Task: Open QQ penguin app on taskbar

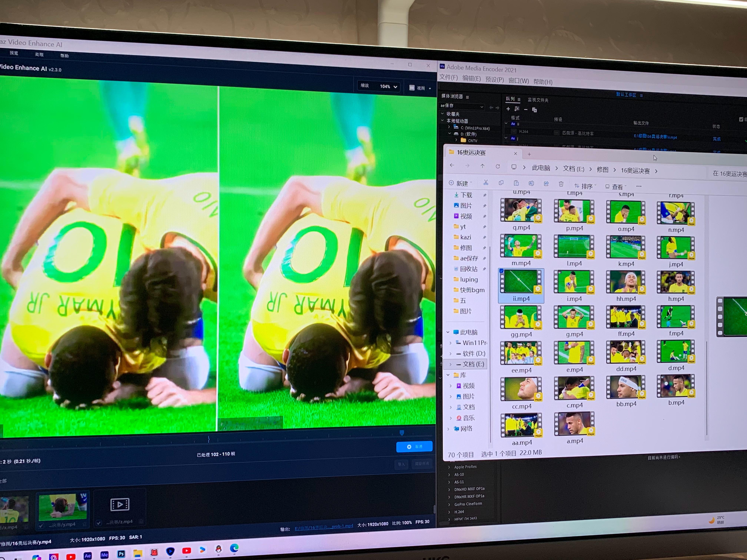Action: click(218, 549)
